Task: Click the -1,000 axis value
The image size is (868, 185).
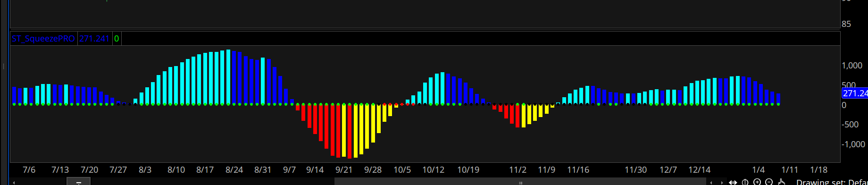Action: point(853,144)
